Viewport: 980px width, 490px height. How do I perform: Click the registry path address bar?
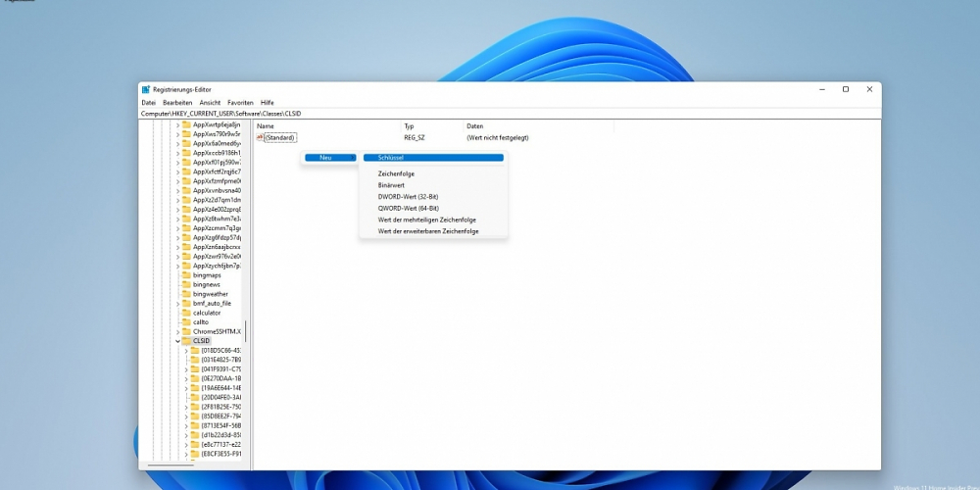[510, 114]
